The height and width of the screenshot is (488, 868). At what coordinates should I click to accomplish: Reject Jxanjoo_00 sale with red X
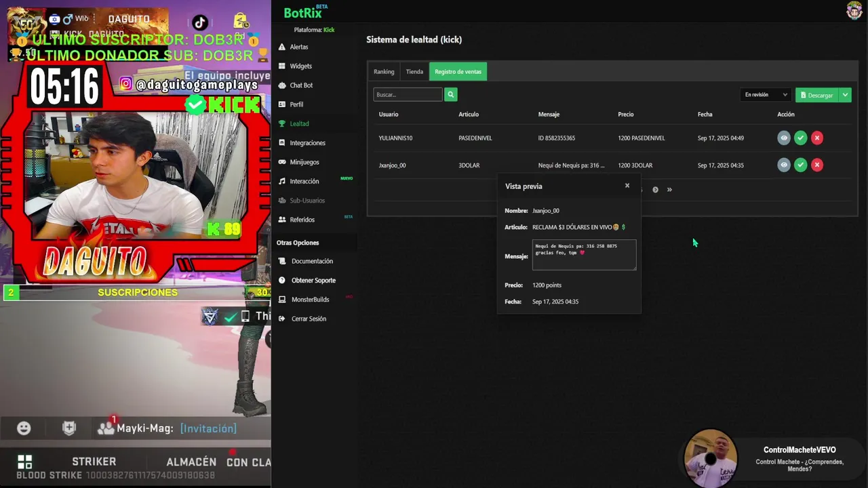[x=817, y=165]
